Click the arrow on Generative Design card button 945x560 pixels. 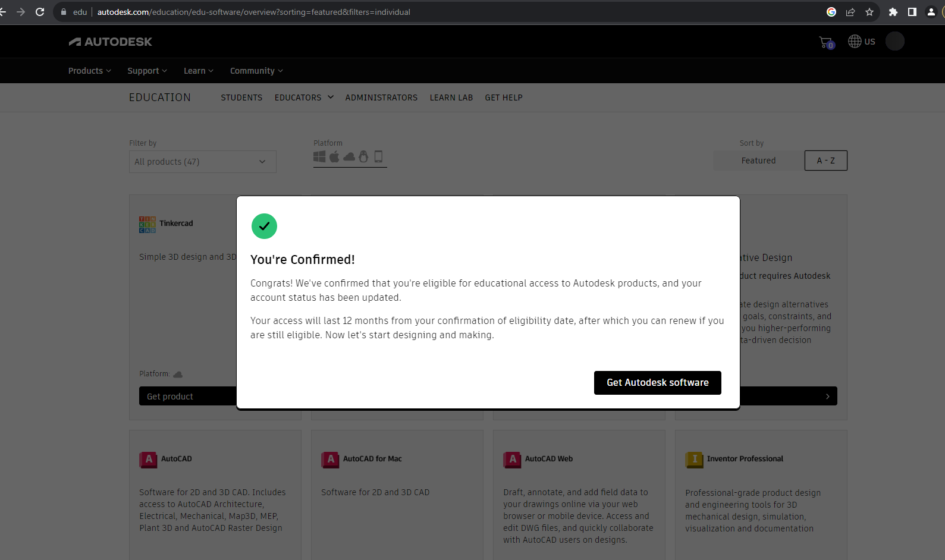click(x=827, y=397)
